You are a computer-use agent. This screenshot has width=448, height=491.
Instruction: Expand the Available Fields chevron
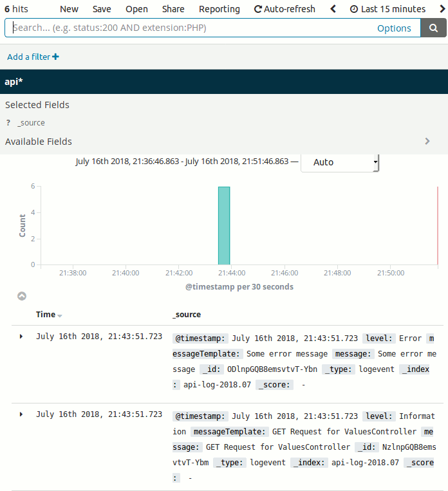tap(427, 142)
